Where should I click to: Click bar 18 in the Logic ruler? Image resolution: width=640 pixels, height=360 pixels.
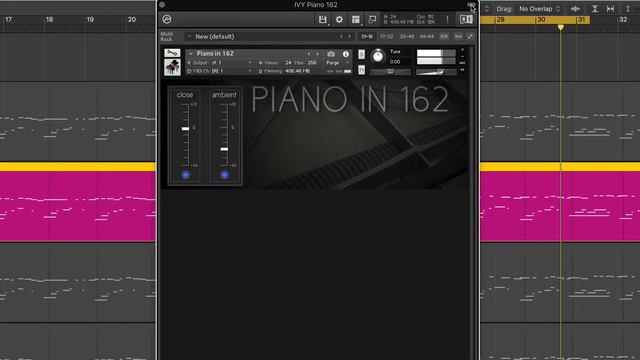[x=49, y=19]
